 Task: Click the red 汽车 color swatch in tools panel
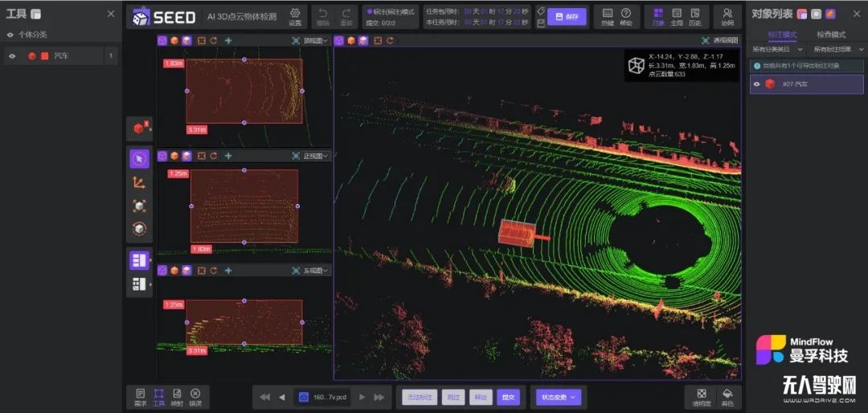pos(44,56)
